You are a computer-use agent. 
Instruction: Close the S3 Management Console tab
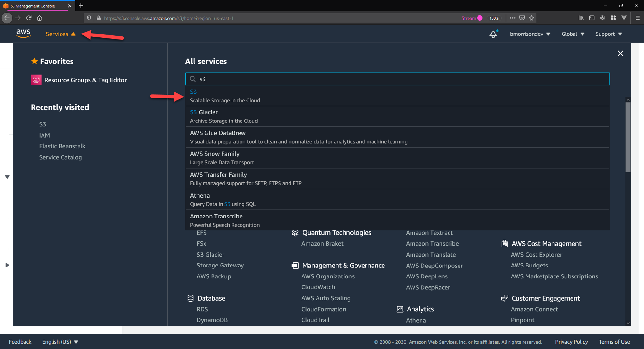69,6
